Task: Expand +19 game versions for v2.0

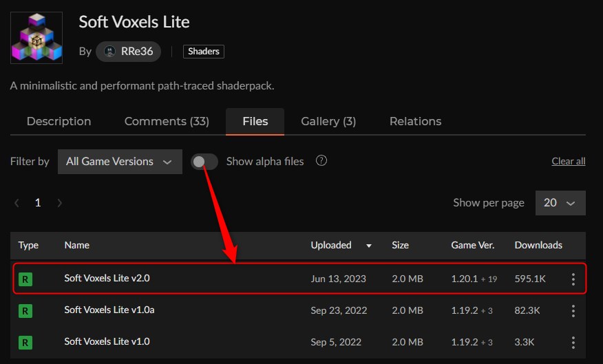Action: 489,279
